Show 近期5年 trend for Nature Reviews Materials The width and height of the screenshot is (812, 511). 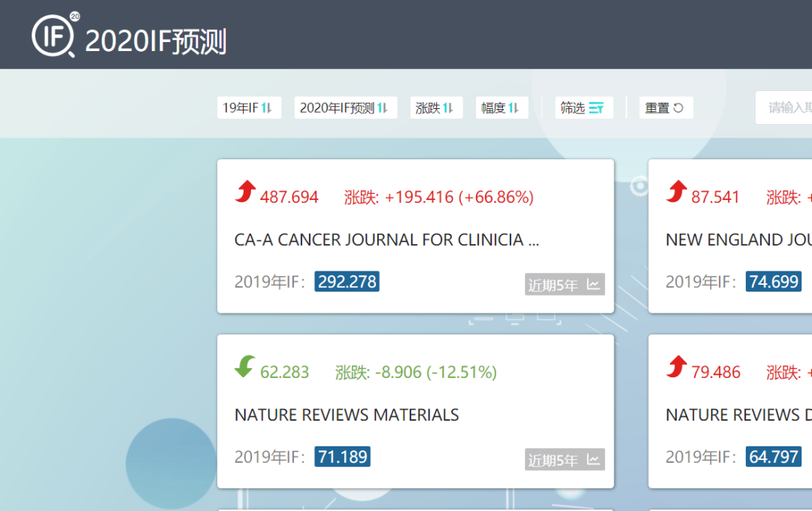point(565,459)
